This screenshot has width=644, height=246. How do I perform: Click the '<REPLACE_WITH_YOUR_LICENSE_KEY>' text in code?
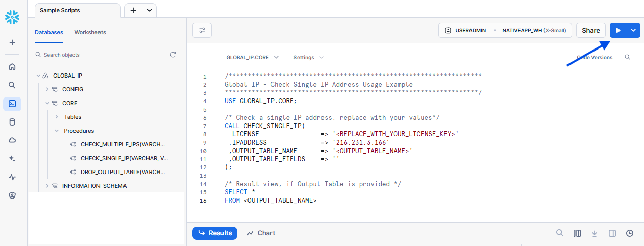[395, 134]
